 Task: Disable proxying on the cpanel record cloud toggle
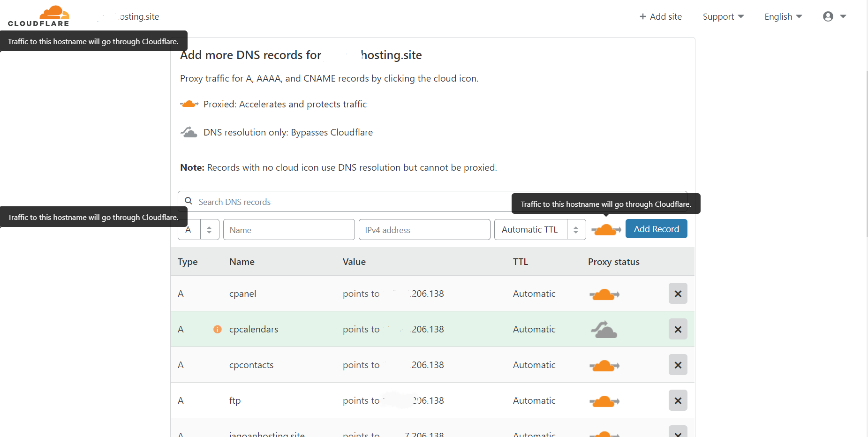pyautogui.click(x=604, y=294)
